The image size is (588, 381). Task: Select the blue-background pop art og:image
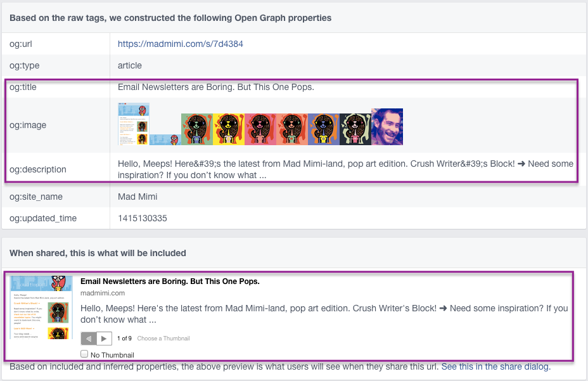tap(324, 129)
